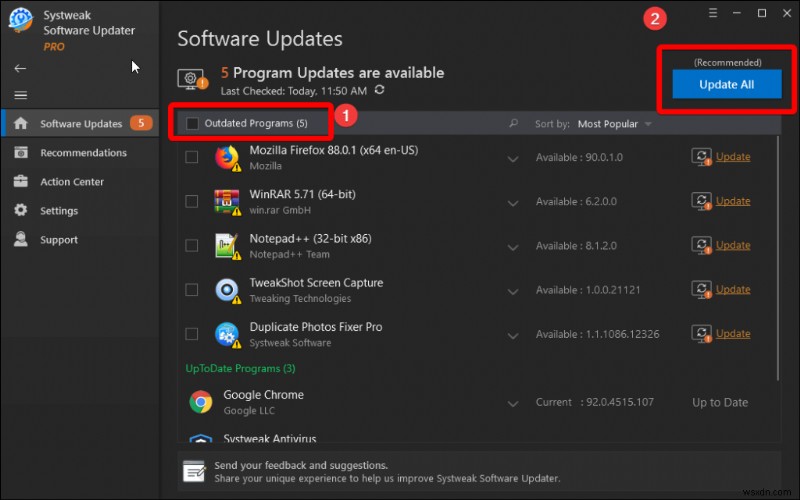Tick the WinRAR 5.71 checkbox
This screenshot has height=500, width=800.
point(192,201)
